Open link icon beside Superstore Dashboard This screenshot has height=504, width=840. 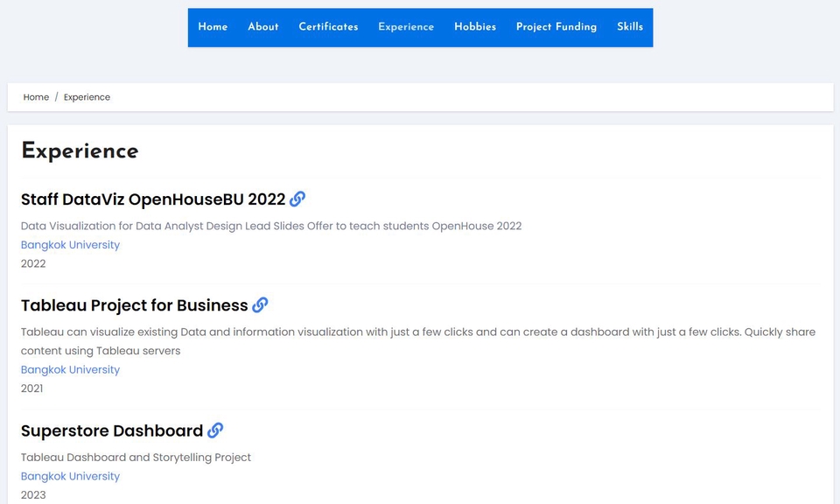pos(215,430)
